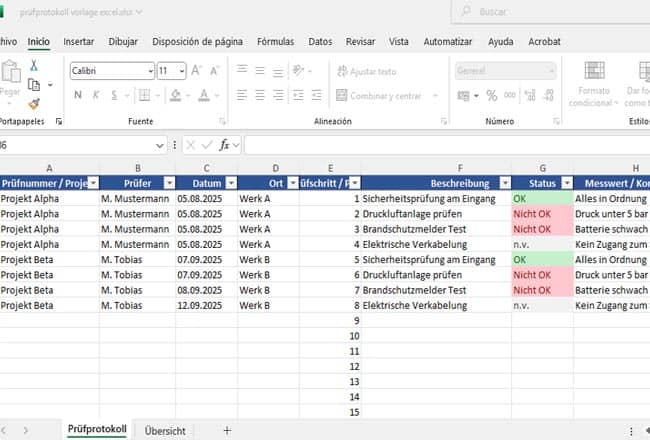Screen dimensions: 650x440
Task: Click the increase font size icon
Action: pyautogui.click(x=196, y=71)
